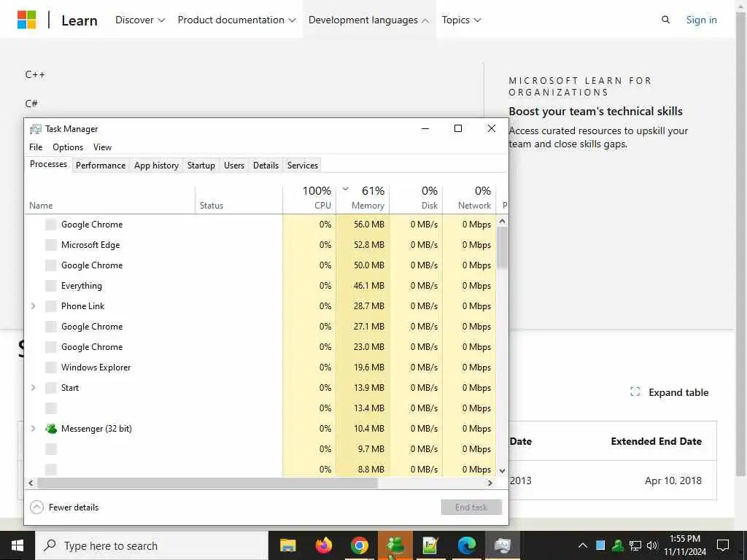
Task: Click the Expand table icon
Action: point(635,392)
